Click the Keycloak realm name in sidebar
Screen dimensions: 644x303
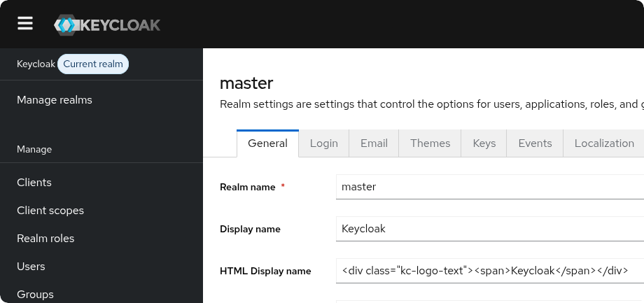36,64
